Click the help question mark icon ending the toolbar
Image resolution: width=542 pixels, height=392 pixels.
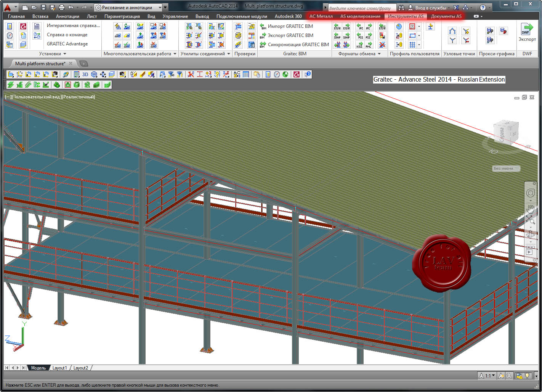pyautogui.click(x=308, y=74)
